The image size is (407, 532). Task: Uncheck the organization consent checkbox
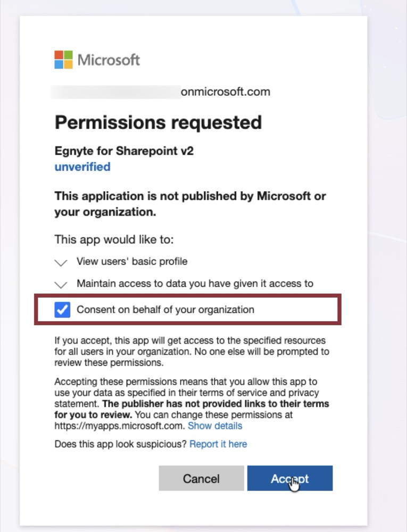[62, 310]
